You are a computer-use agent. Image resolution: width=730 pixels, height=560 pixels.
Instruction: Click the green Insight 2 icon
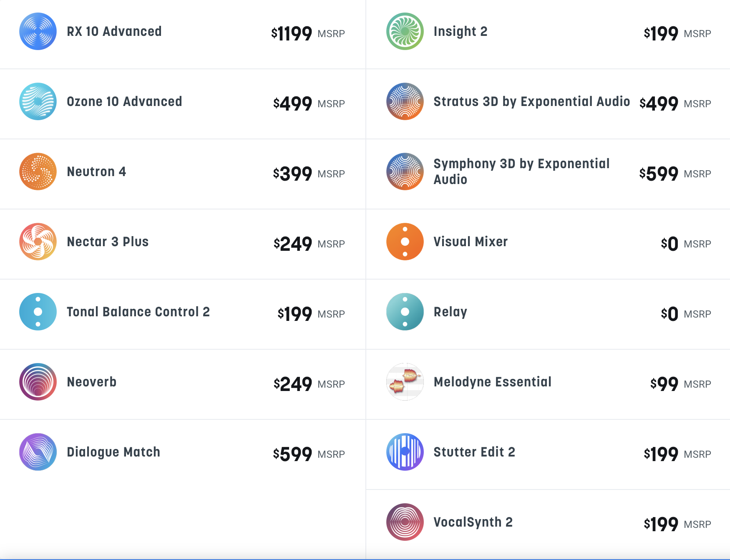pyautogui.click(x=405, y=31)
